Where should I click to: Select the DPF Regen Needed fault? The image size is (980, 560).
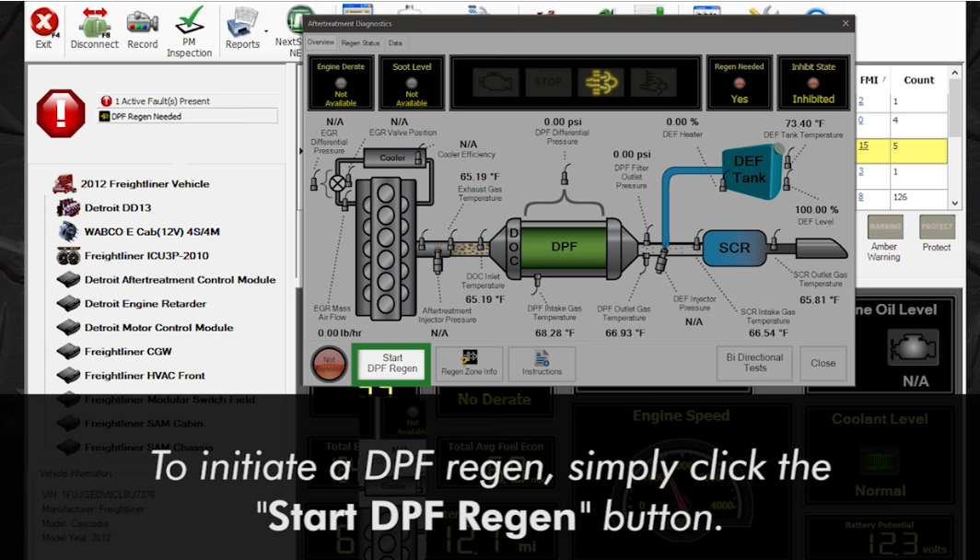click(188, 116)
